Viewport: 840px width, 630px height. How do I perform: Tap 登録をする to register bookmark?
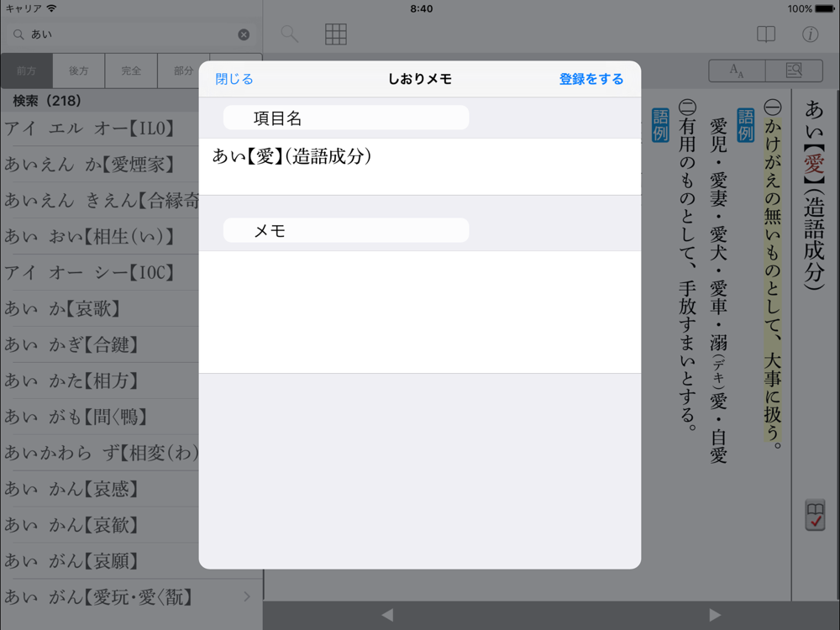point(591,79)
